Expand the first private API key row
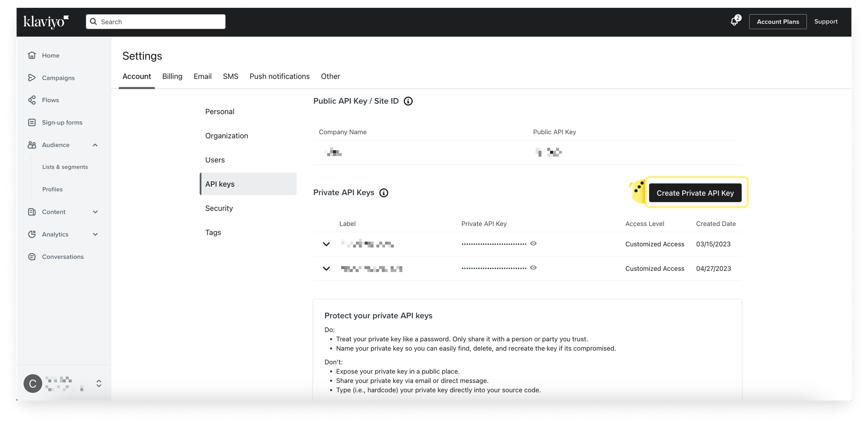 pos(326,244)
